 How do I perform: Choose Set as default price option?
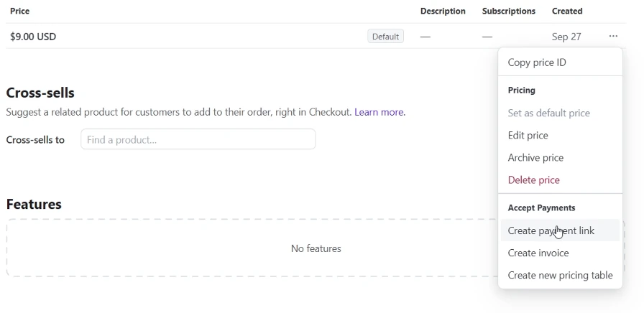[x=548, y=113]
